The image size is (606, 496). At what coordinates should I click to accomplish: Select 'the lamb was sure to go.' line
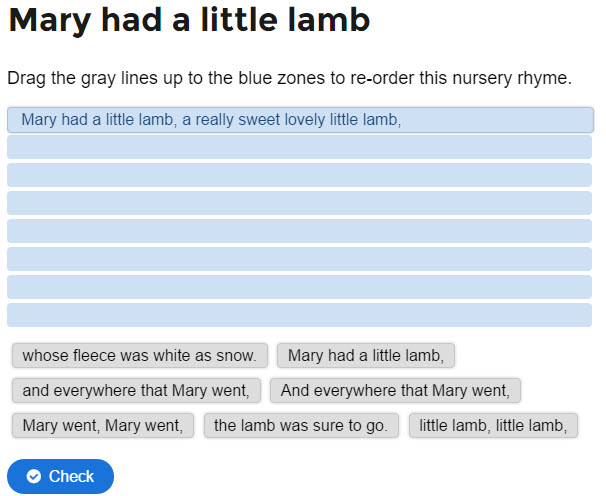(301, 425)
